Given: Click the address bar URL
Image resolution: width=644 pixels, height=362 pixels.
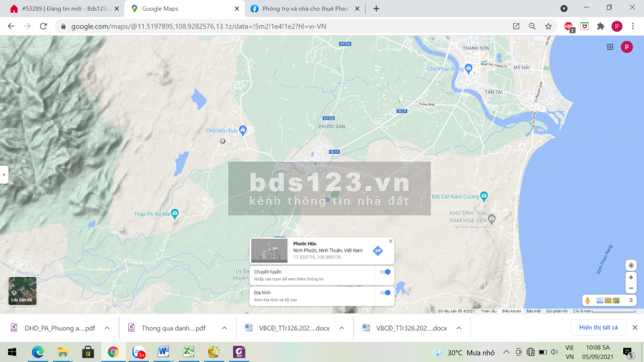Looking at the screenshot, I should 199,26.
